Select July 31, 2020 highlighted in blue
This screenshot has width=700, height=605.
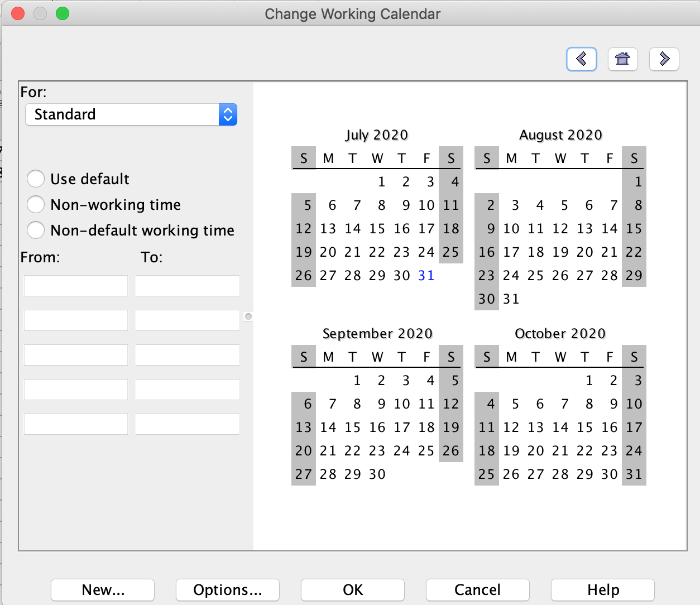pos(426,275)
